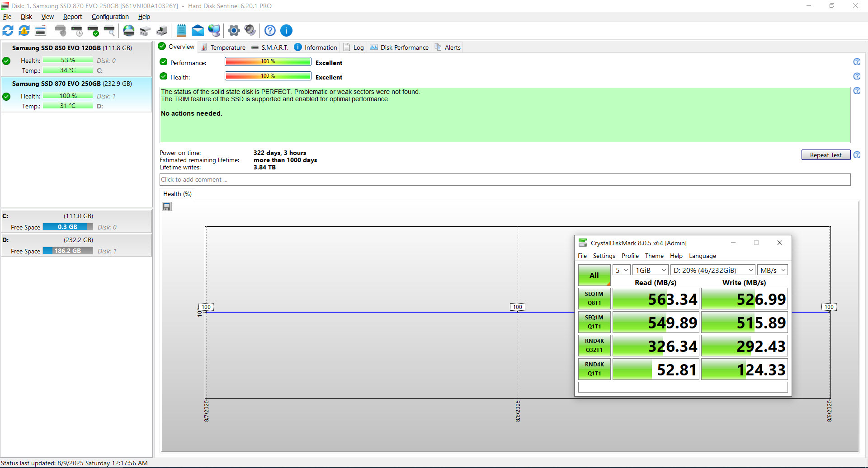Click the green All button in CrystalDiskMark

tap(594, 275)
